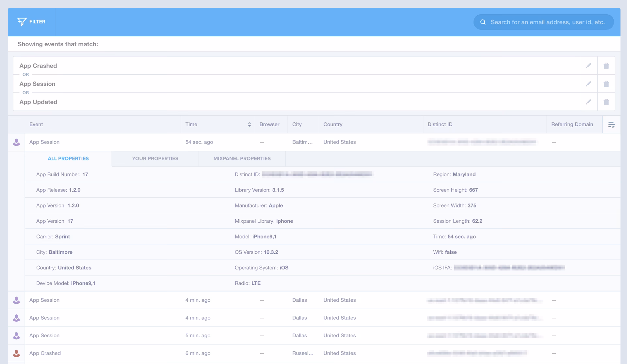Click the Baltim... city cell
The image size is (627, 364).
click(302, 142)
